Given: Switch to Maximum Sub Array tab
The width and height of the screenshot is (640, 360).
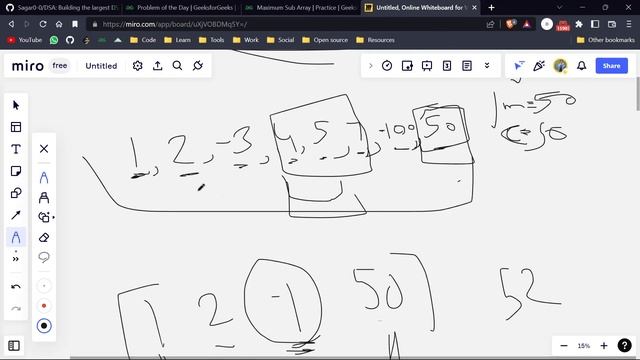Looking at the screenshot, I should point(301,7).
